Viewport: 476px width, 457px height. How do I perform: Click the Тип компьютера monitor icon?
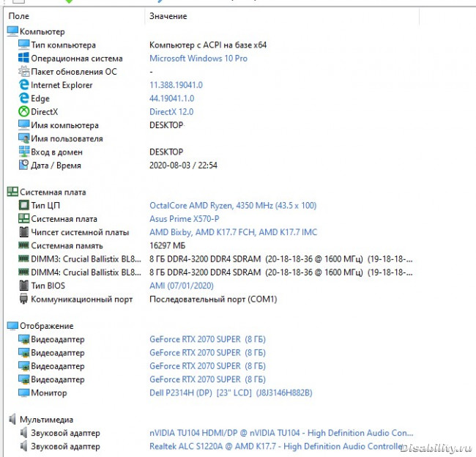click(x=23, y=45)
